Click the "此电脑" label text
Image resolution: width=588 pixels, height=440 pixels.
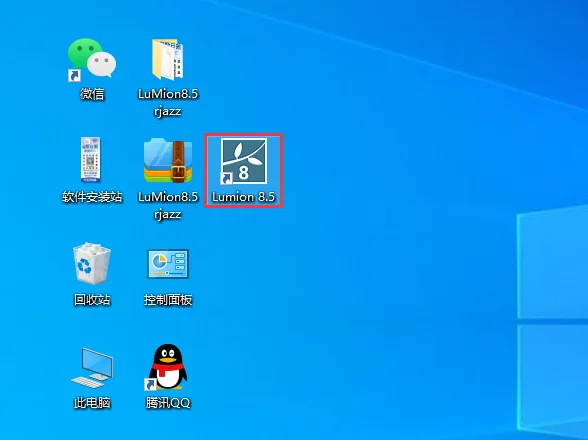click(92, 403)
